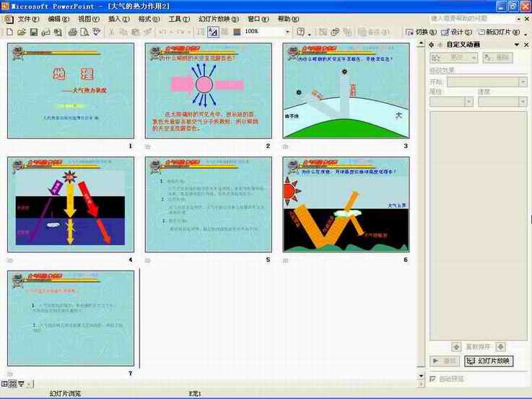Select slide 1 title thumbnail
The image size is (532, 399).
coord(71,91)
